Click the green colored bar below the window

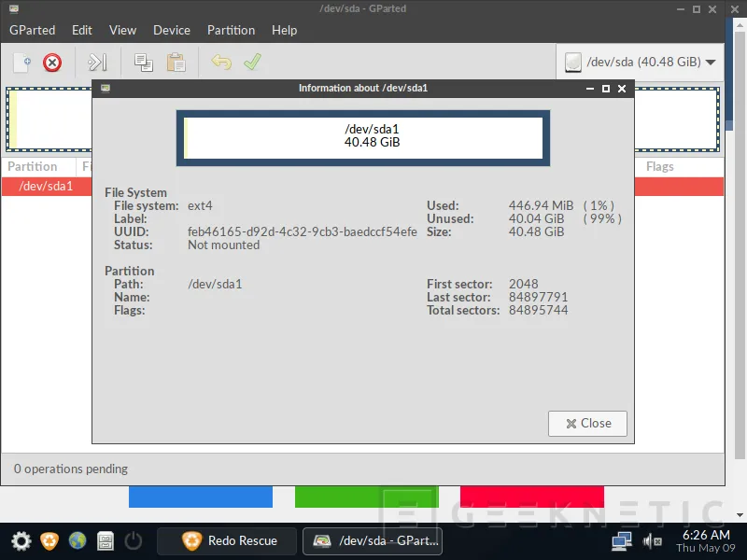coord(366,497)
